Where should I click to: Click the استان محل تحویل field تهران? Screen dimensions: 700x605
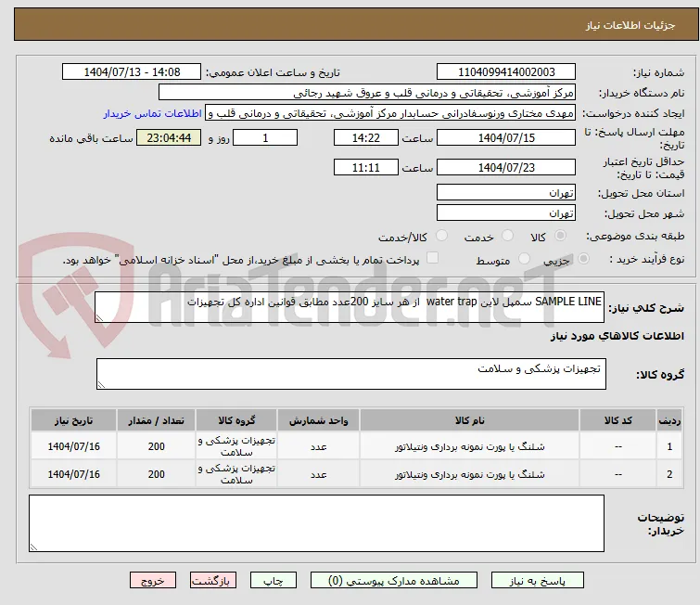coord(506,193)
